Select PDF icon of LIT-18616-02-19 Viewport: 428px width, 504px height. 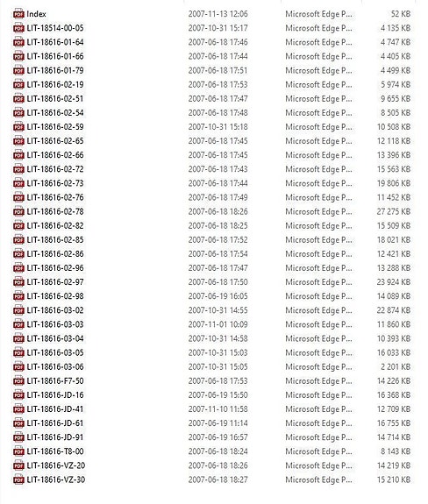18,84
